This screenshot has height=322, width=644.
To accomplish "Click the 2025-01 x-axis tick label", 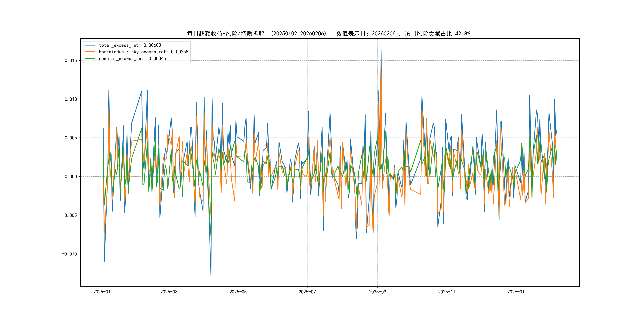I will [102, 292].
